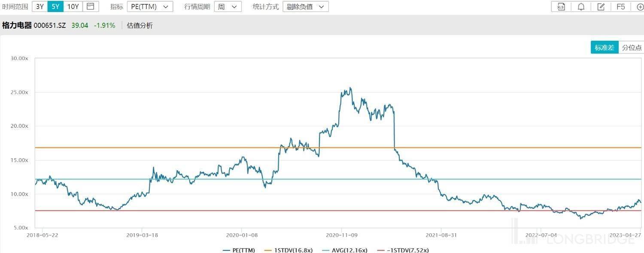Switch to the 分位点 view tab
The image size is (644, 253).
tap(632, 48)
